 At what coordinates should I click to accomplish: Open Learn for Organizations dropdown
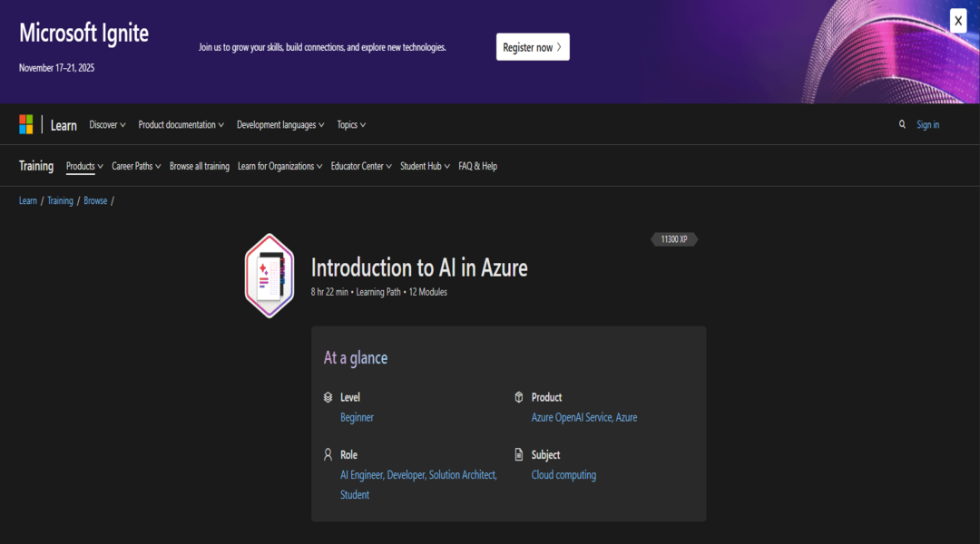click(x=280, y=166)
